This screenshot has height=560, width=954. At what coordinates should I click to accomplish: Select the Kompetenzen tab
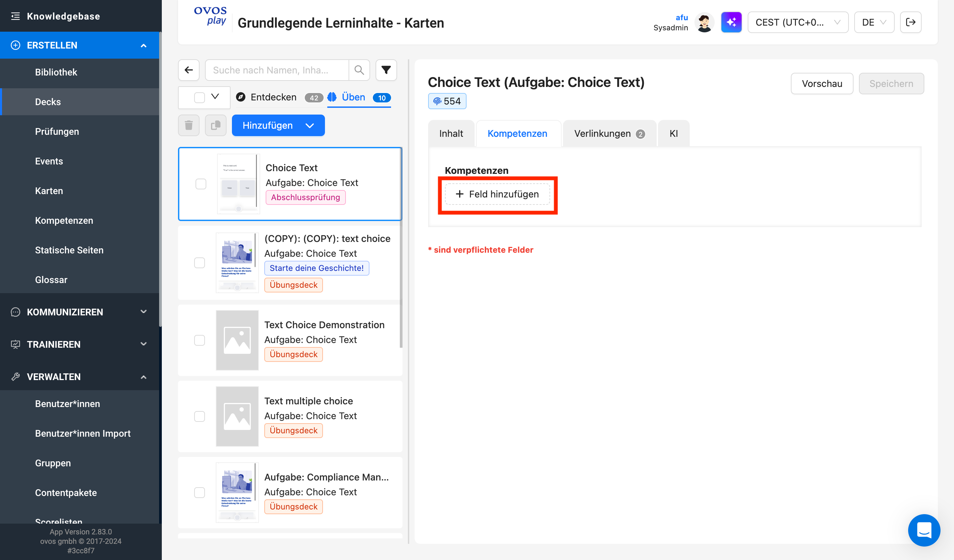pos(517,133)
